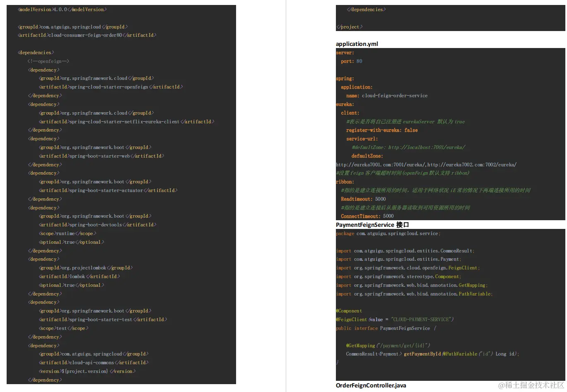Click the commented #defaultZone localhost:7001 line
Screen dimensions: 567x392
(x=408, y=147)
